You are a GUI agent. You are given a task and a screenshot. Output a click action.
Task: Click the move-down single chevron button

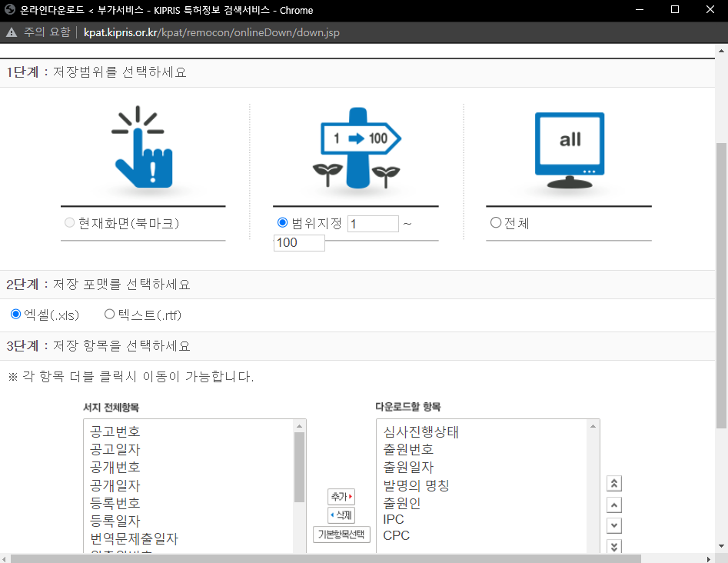coord(613,526)
